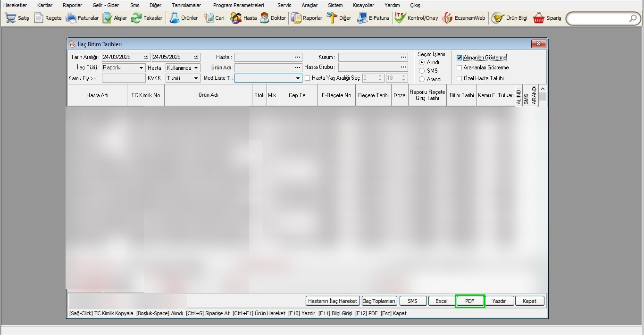Click the Takaslar exchange icon

coord(136,18)
